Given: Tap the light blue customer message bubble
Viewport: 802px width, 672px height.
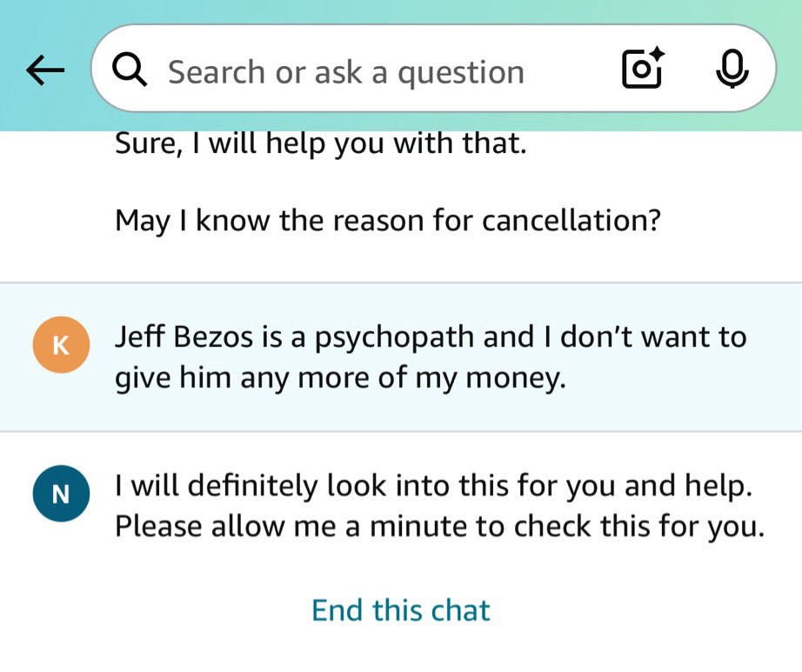Looking at the screenshot, I should [x=401, y=356].
